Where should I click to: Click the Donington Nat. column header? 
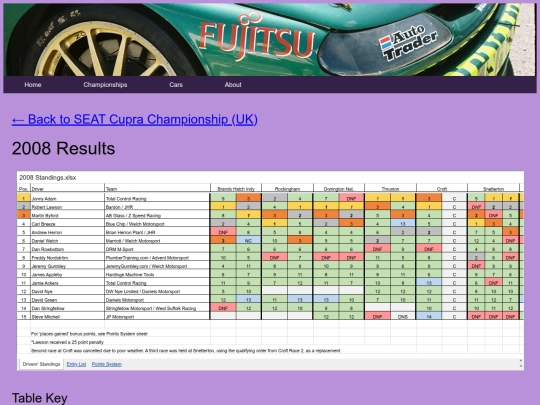(339, 189)
